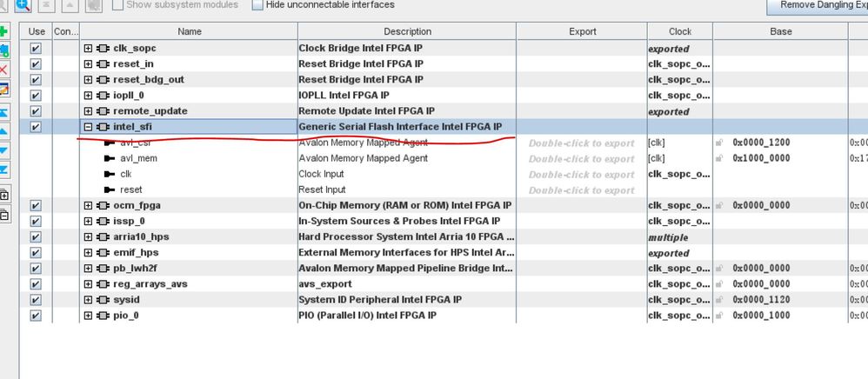
Task: Click the base address 0x1000_0000 field
Action: click(x=762, y=159)
